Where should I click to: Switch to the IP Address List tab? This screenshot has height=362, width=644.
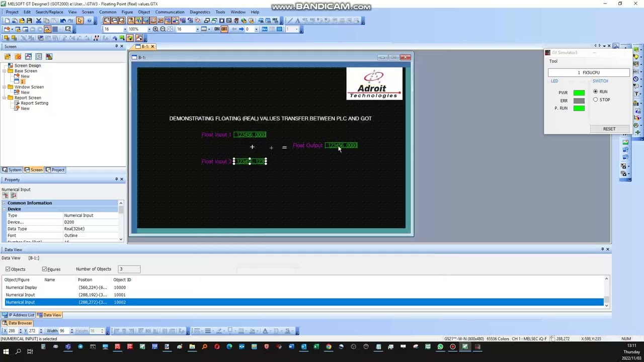18,315
